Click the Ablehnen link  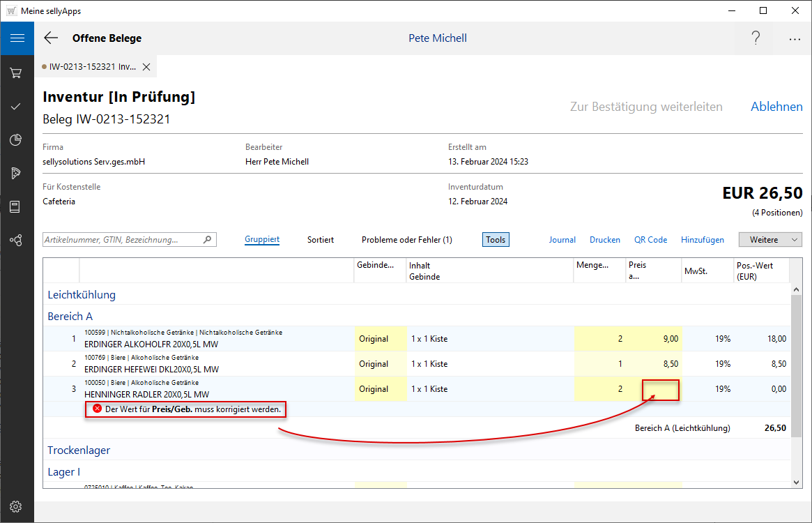click(776, 107)
